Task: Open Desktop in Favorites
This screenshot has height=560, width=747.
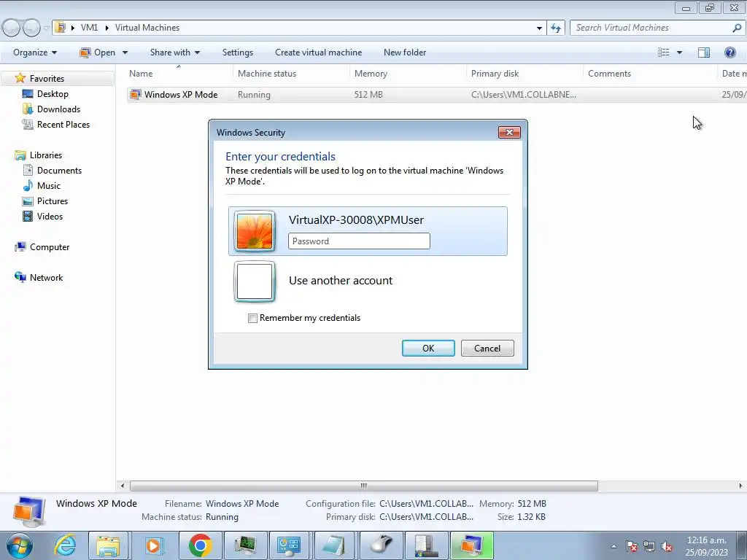Action: (53, 94)
